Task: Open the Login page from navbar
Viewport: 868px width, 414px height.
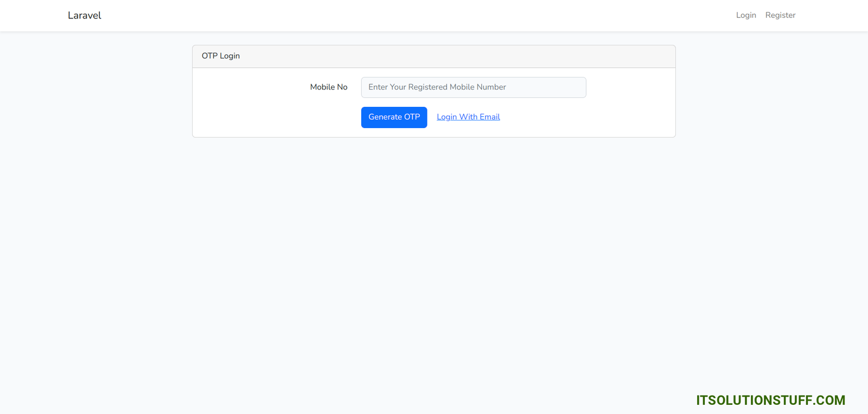Action: pos(745,15)
